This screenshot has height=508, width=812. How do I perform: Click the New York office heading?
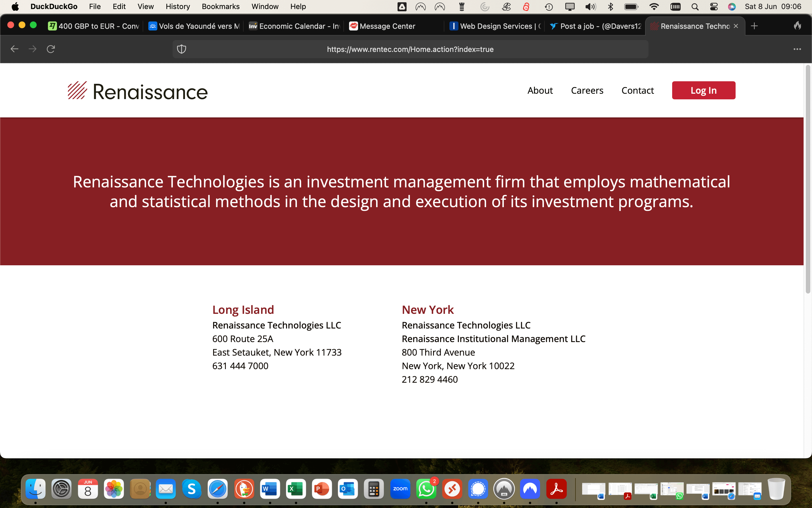pyautogui.click(x=427, y=309)
